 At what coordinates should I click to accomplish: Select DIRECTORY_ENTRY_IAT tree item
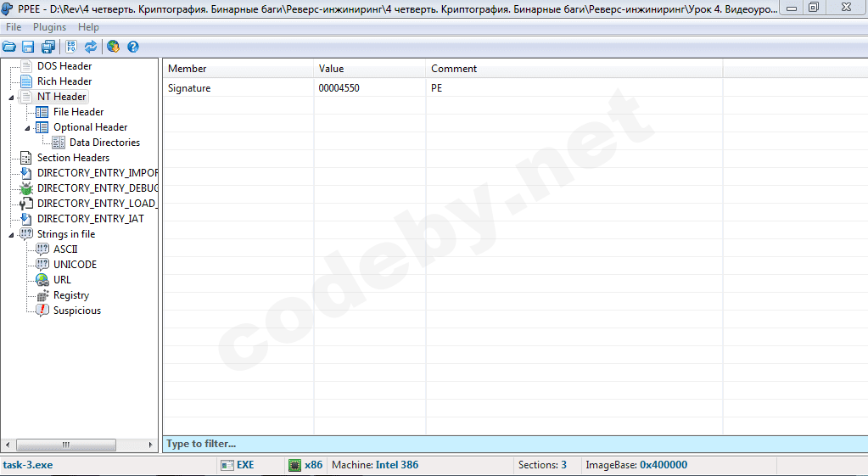click(90, 219)
